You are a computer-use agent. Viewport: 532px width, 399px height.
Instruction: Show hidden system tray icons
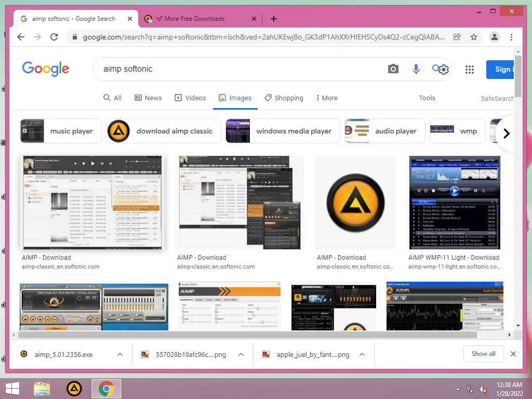(x=458, y=389)
